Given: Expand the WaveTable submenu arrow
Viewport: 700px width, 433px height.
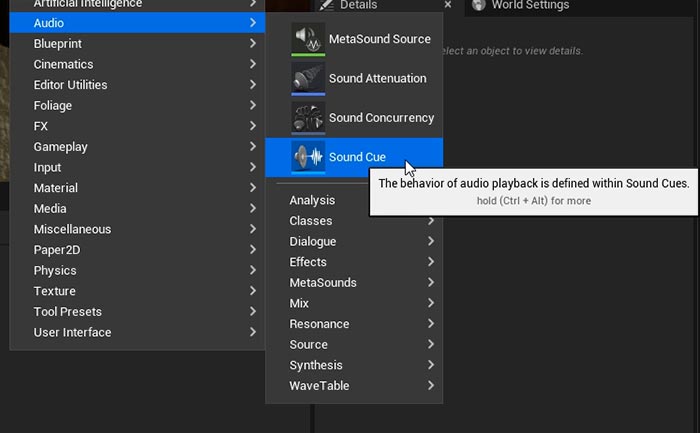Looking at the screenshot, I should tap(431, 386).
